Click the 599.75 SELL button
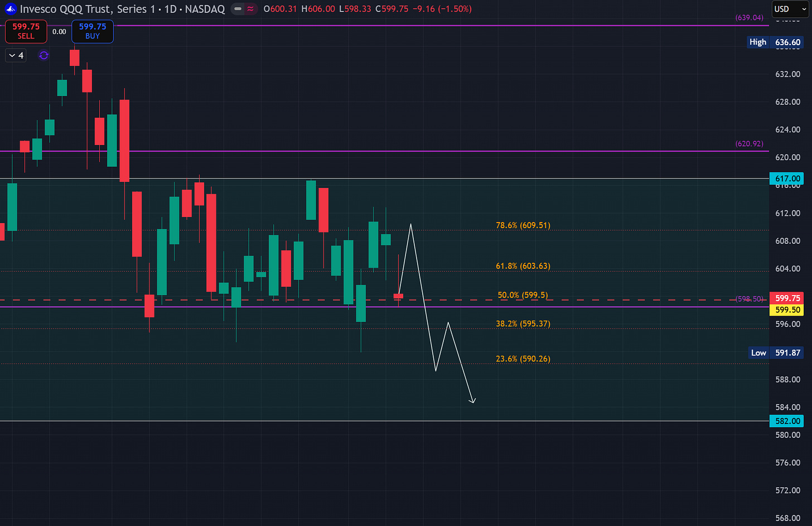Screen dimensions: 812x526 pyautogui.click(x=26, y=31)
